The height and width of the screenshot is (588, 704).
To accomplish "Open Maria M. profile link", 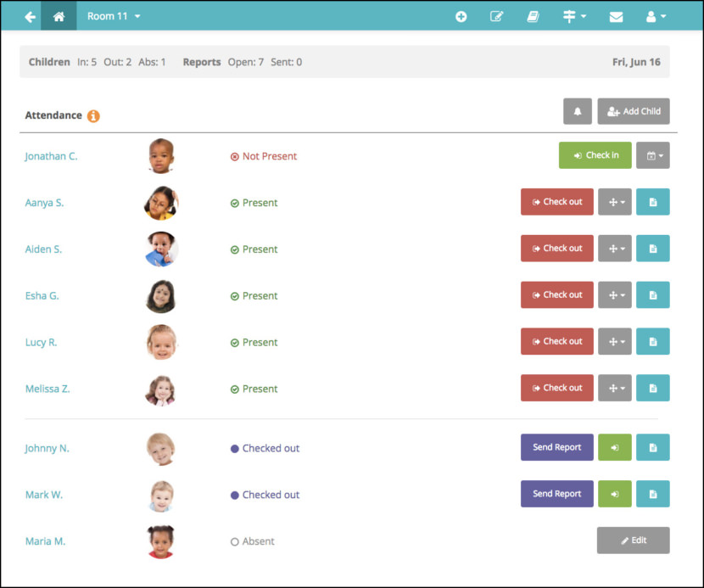I will 45,541.
